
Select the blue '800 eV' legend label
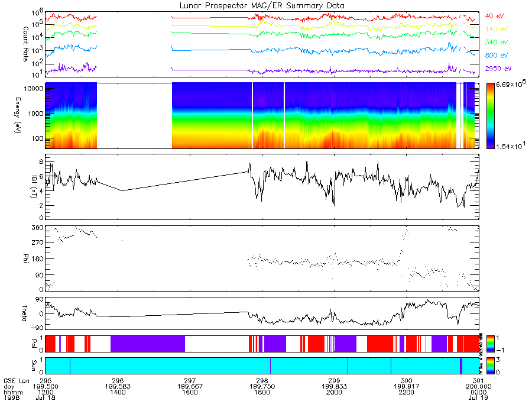click(496, 56)
